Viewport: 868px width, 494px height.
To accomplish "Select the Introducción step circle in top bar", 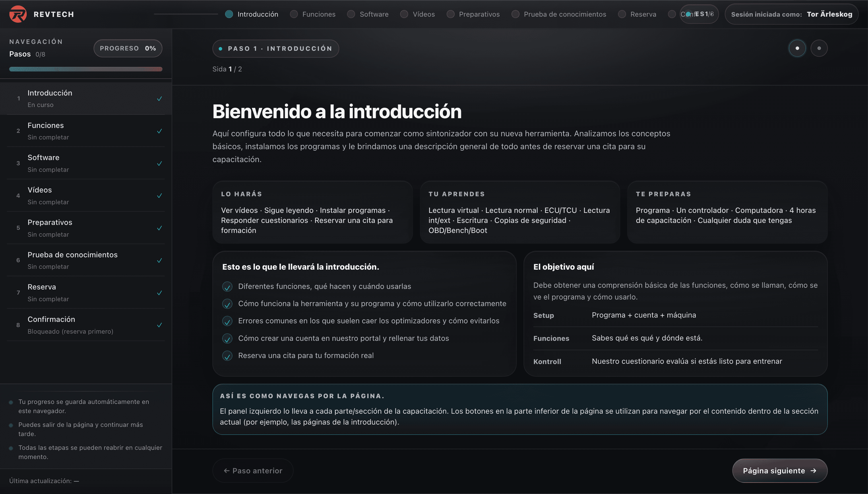I will click(x=228, y=14).
